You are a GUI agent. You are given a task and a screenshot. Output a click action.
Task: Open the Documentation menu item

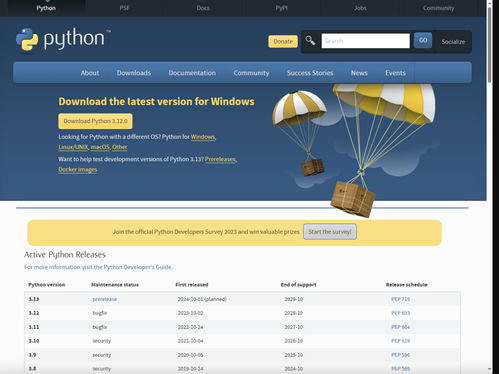192,73
